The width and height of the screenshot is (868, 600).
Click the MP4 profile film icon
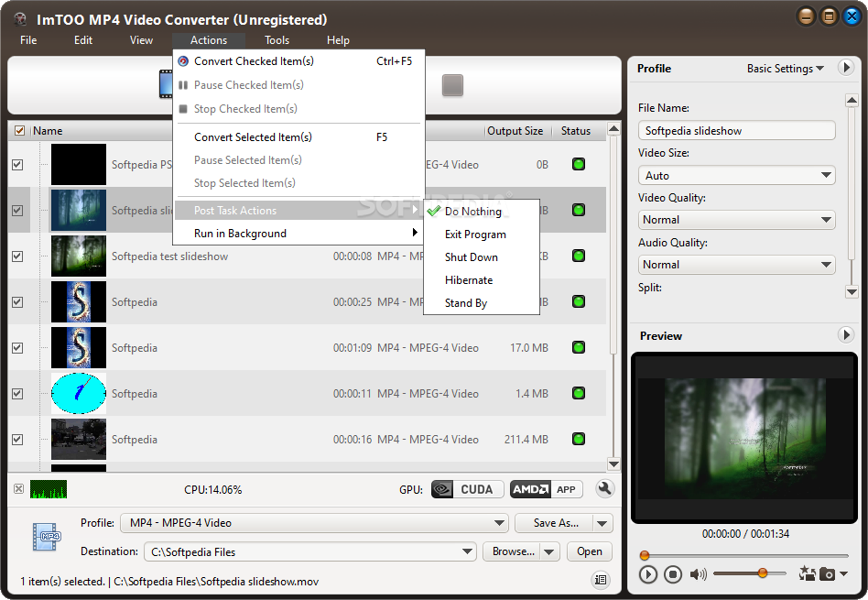click(x=47, y=536)
